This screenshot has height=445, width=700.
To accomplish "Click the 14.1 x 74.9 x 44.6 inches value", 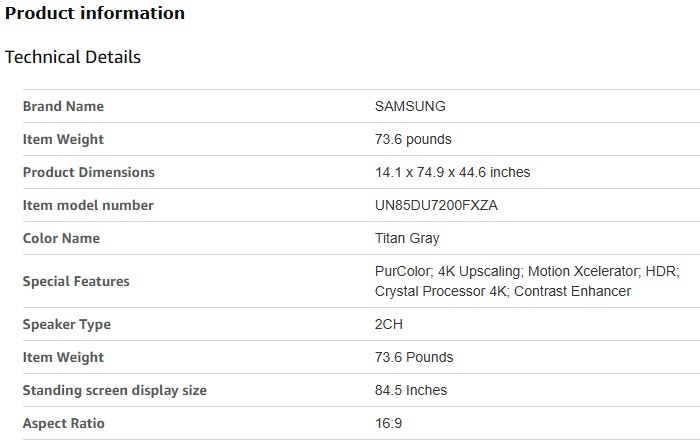I will tap(452, 172).
